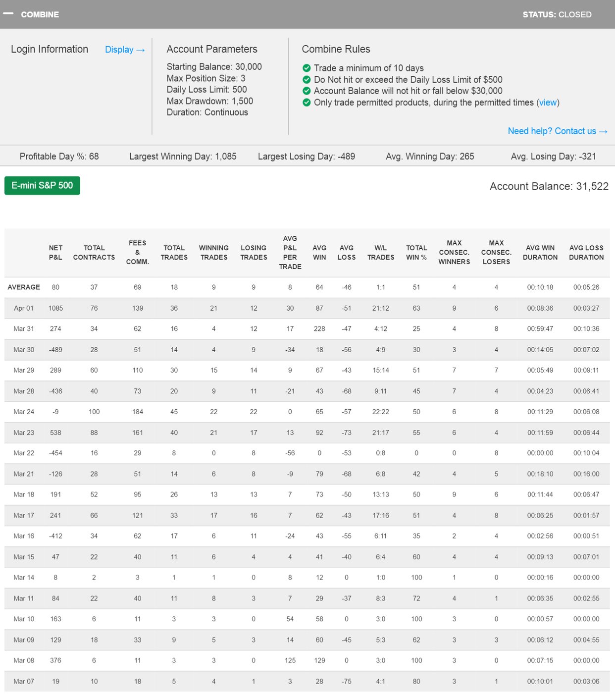This screenshot has width=615, height=700.
Task: Sort by the NET P&L column header
Action: click(x=55, y=252)
